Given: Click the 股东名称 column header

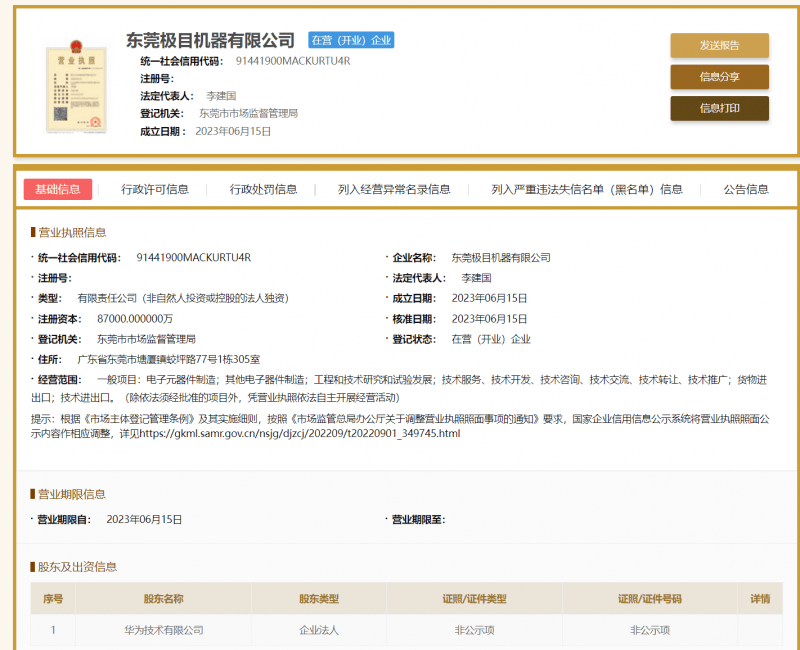Looking at the screenshot, I should coord(163,599).
